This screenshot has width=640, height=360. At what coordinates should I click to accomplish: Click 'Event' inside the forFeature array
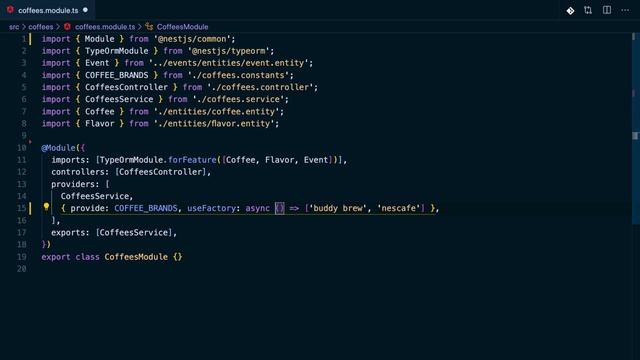click(x=316, y=160)
